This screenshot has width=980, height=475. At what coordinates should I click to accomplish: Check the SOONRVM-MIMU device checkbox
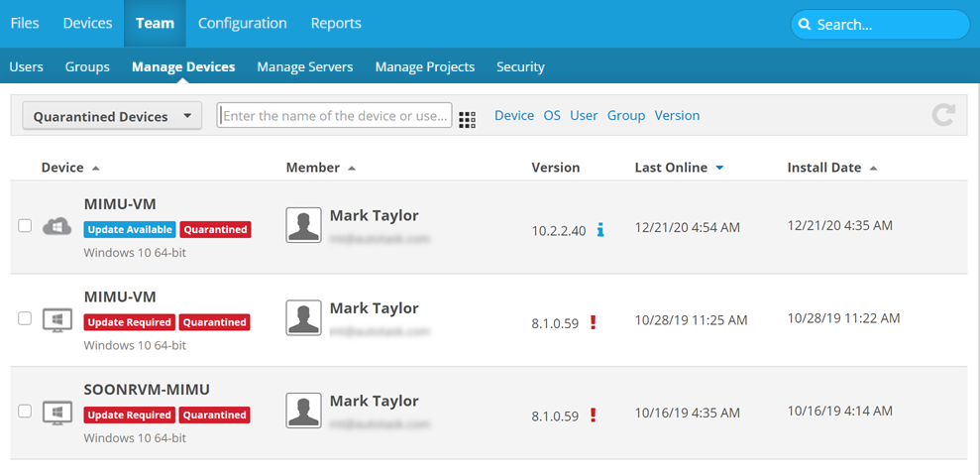pos(25,411)
